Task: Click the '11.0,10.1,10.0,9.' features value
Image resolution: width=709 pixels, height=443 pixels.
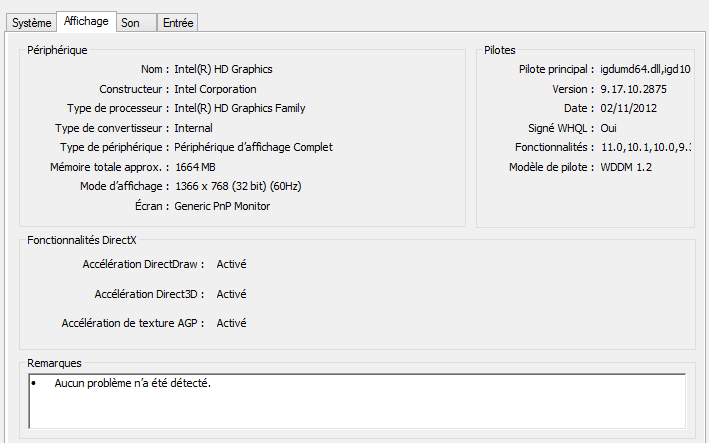Action: click(646, 147)
